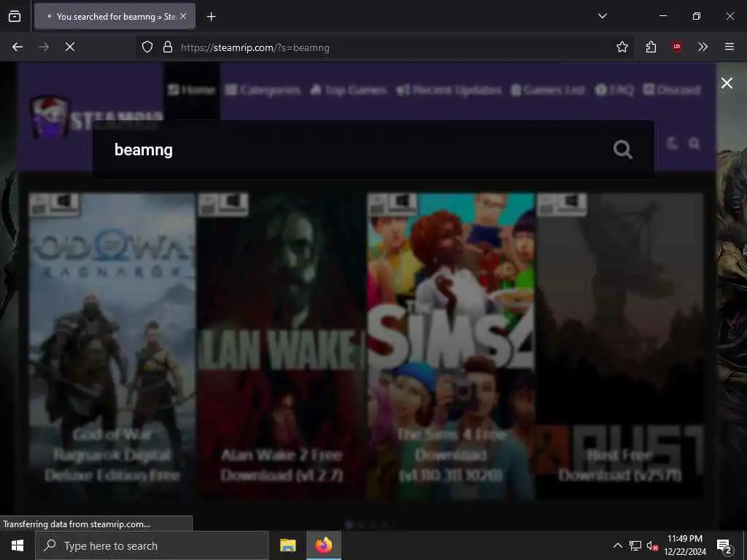Open the Categories menu item

tap(263, 90)
